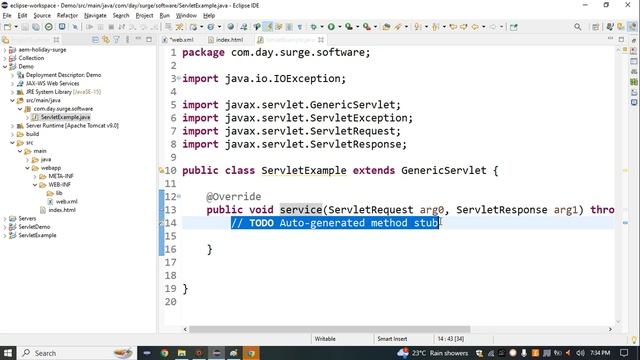Click the Windows Start button
The image size is (640, 360).
8,353
